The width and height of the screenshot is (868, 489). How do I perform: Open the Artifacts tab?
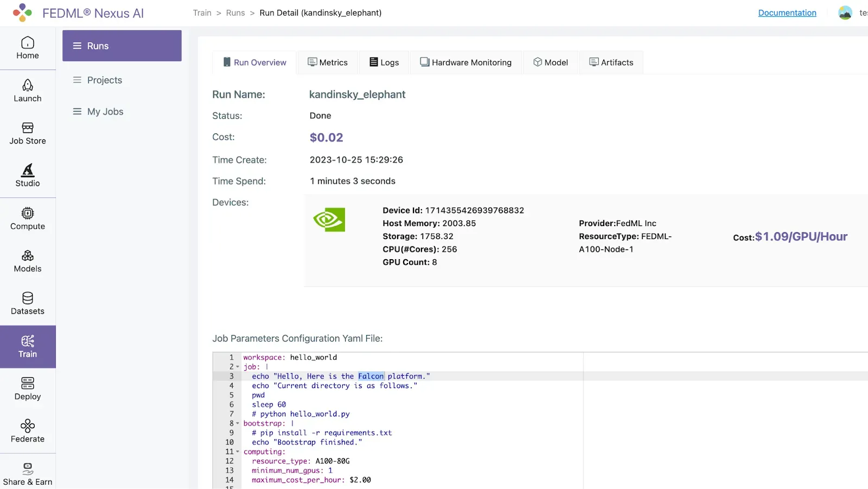coord(611,62)
